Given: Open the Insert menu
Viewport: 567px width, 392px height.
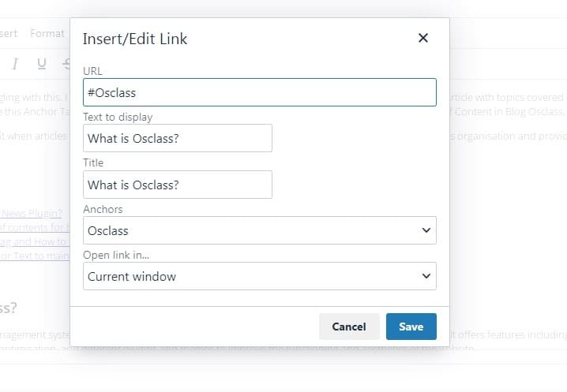Looking at the screenshot, I should tap(8, 33).
